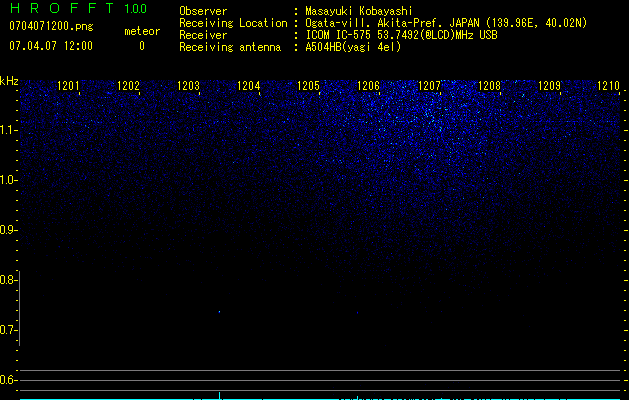Viewport: 629px width, 400px height.
Task: Click time marker 1203
Action: click(189, 86)
